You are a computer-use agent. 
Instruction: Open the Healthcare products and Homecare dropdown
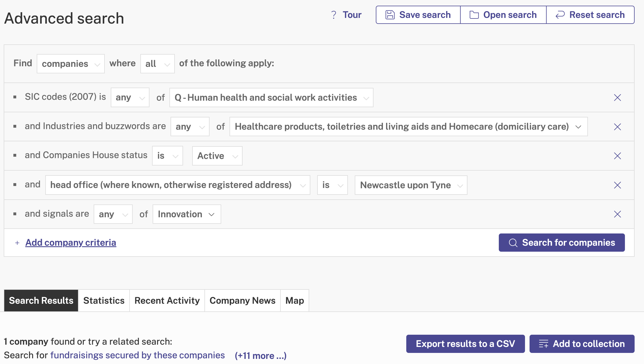409,127
